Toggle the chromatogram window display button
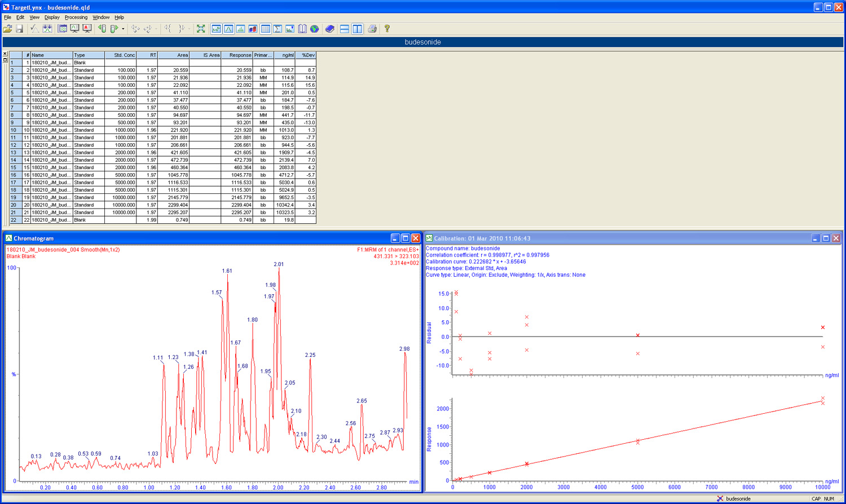Screen dimensions: 846x504 [x=228, y=29]
